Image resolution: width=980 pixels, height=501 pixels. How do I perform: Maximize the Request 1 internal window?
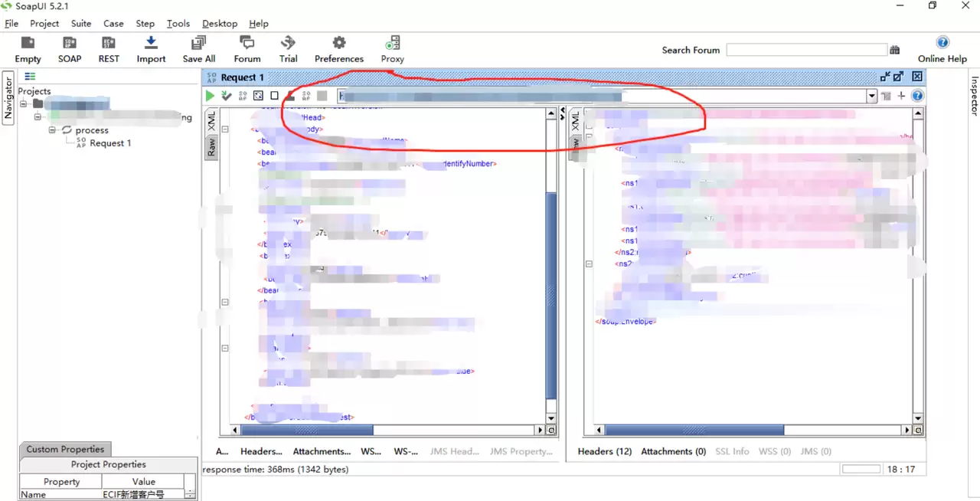899,77
